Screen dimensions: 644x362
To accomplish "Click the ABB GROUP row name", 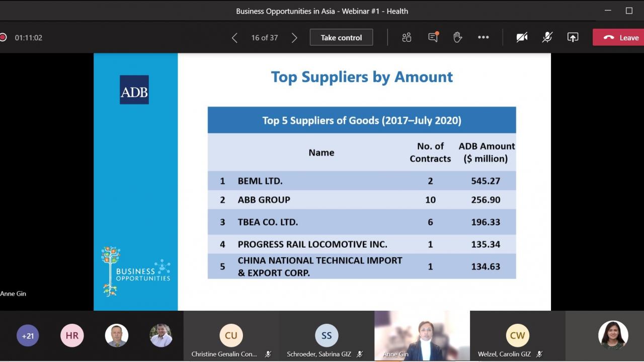I will (264, 200).
